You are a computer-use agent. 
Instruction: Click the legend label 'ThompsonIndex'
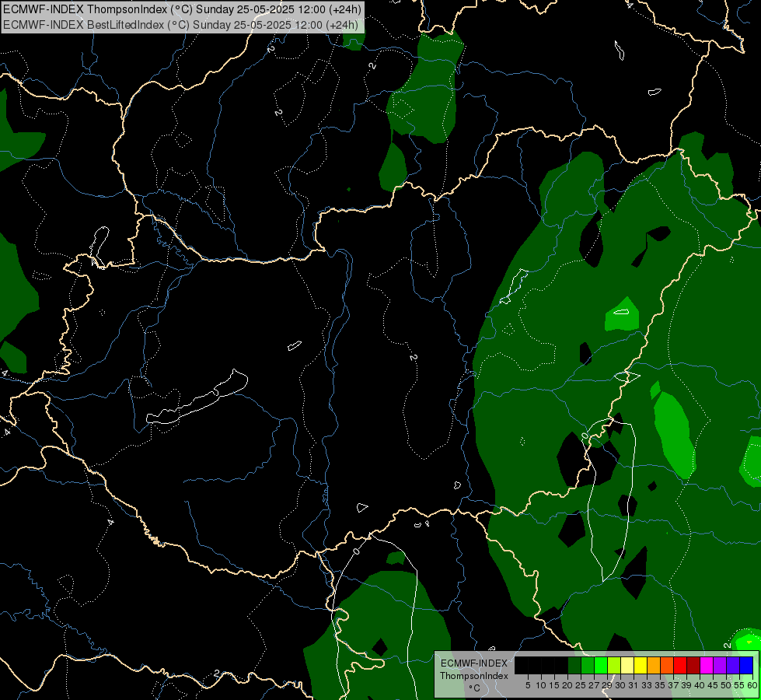(x=474, y=676)
